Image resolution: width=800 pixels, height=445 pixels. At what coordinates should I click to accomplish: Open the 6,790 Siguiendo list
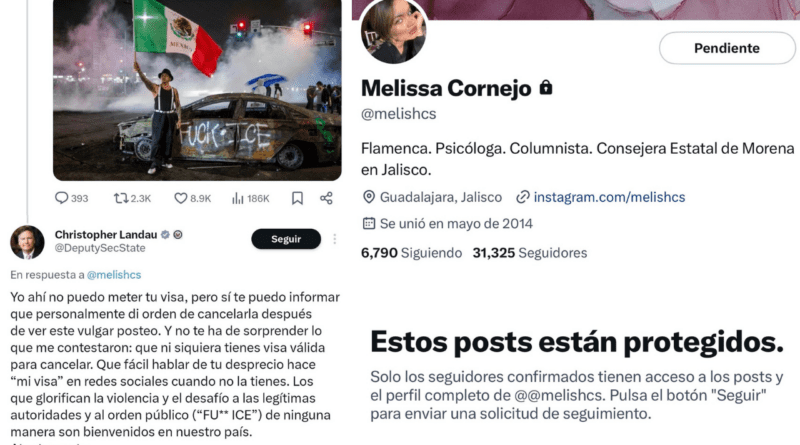coord(411,253)
